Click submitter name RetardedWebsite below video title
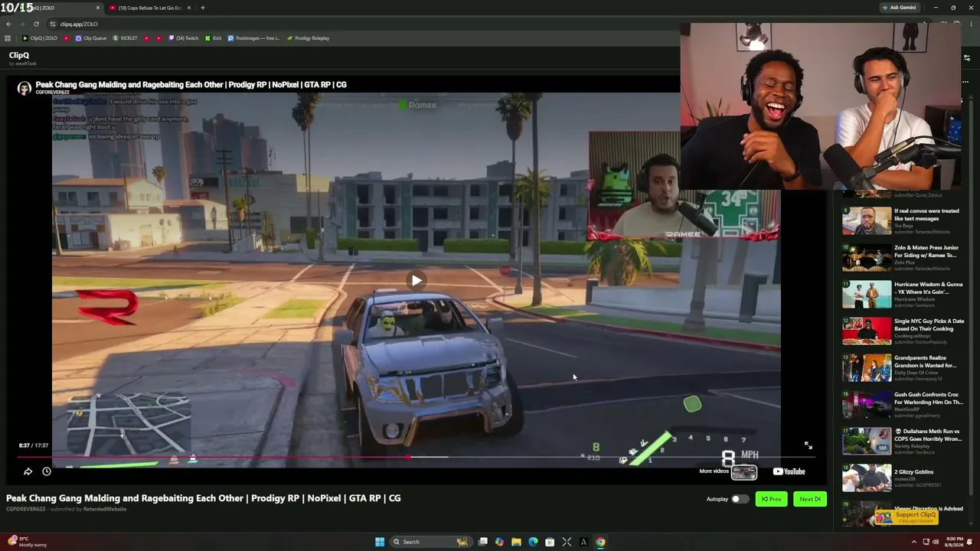980x551 pixels. tap(105, 510)
